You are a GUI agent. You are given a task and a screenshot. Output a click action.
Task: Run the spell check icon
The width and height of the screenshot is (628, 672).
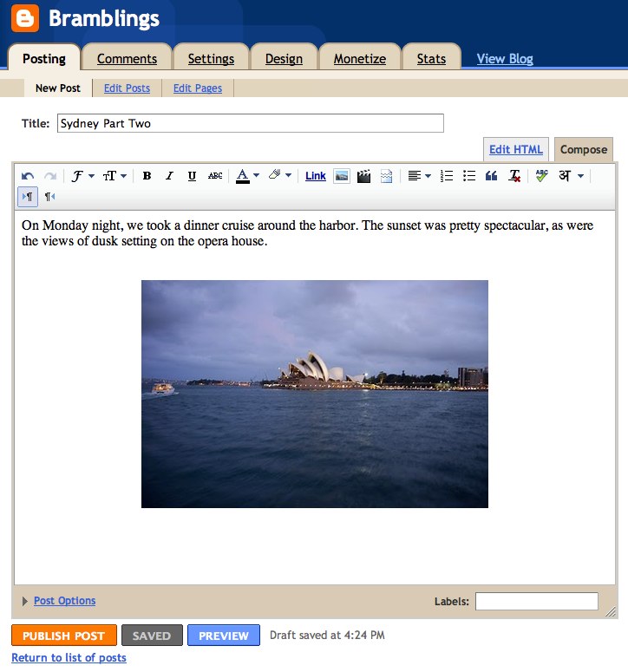tap(541, 176)
